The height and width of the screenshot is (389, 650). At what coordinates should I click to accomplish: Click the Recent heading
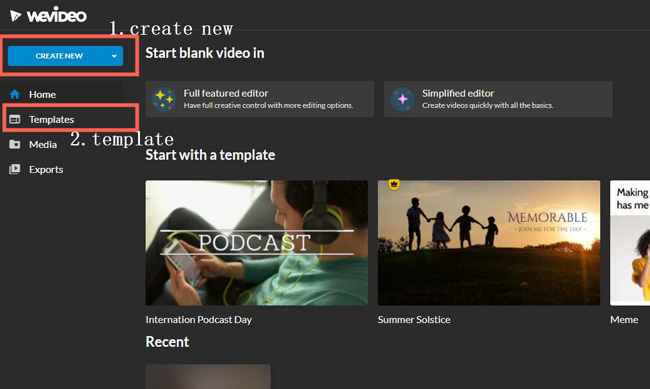click(x=167, y=342)
